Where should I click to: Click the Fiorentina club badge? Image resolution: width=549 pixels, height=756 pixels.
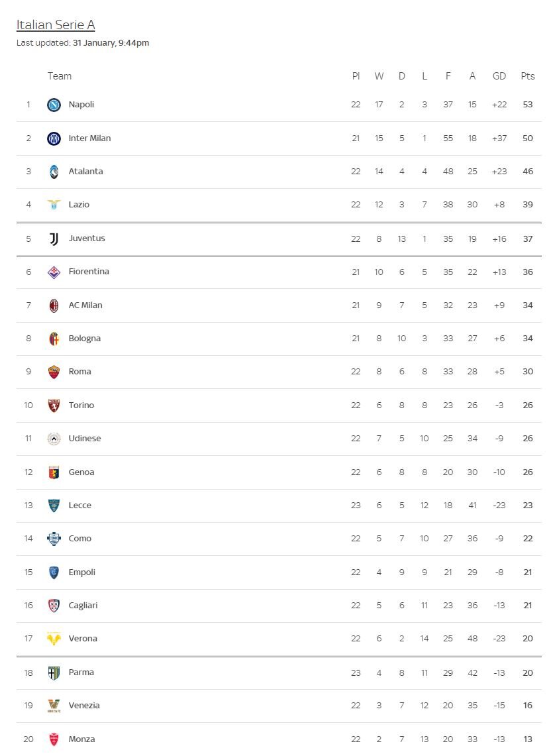tap(54, 272)
